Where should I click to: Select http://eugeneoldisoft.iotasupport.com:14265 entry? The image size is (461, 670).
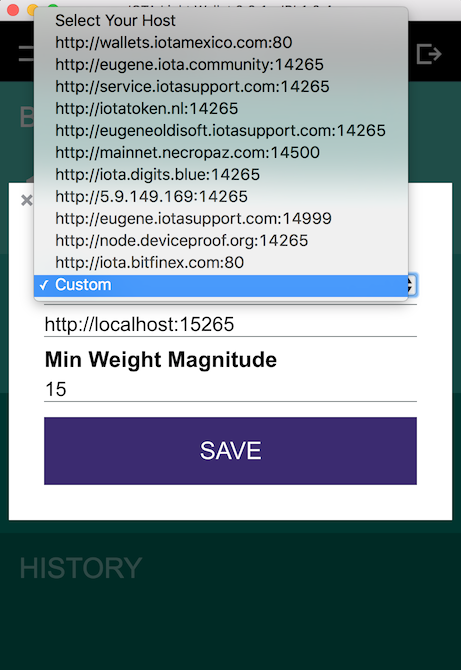[221, 131]
